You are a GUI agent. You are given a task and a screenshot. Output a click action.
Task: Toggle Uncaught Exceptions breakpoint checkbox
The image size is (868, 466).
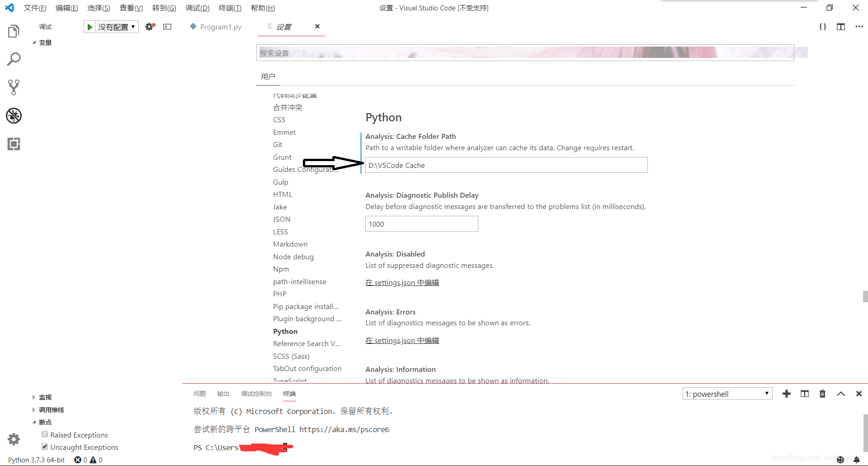click(45, 447)
